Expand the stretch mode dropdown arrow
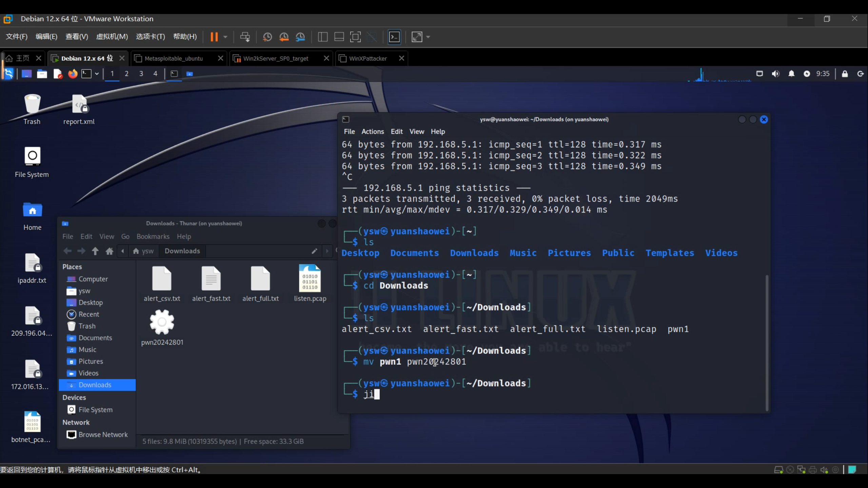Viewport: 868px width, 488px height. [428, 37]
